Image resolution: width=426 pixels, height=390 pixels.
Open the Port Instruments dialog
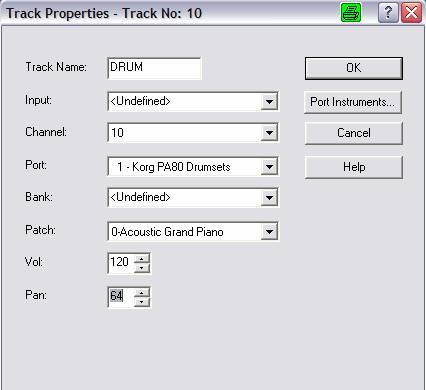pos(353,102)
